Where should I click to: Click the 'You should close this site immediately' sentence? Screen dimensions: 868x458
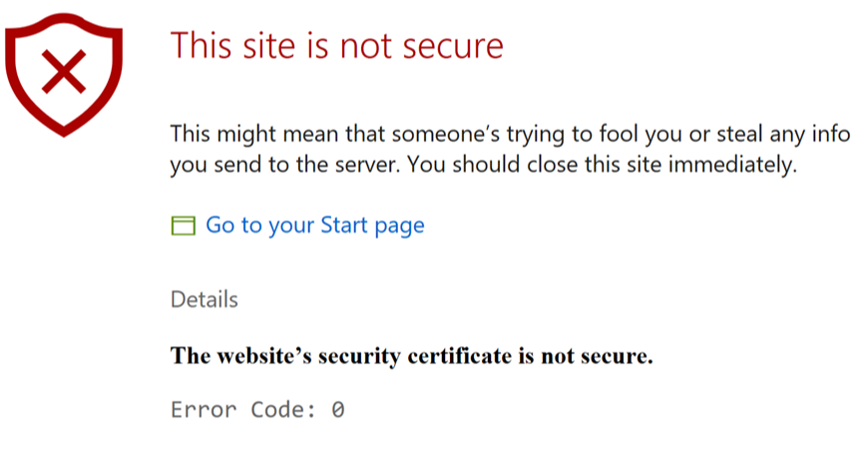tap(602, 165)
